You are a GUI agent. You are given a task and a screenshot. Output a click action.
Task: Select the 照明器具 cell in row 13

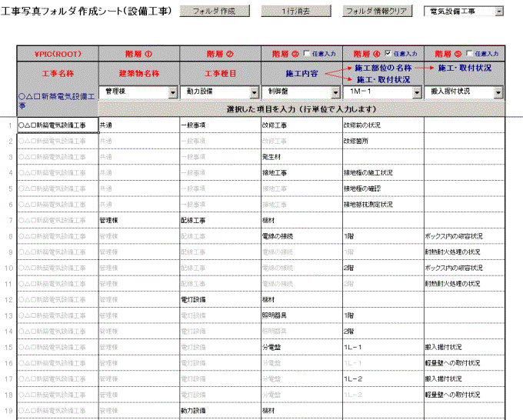point(301,315)
